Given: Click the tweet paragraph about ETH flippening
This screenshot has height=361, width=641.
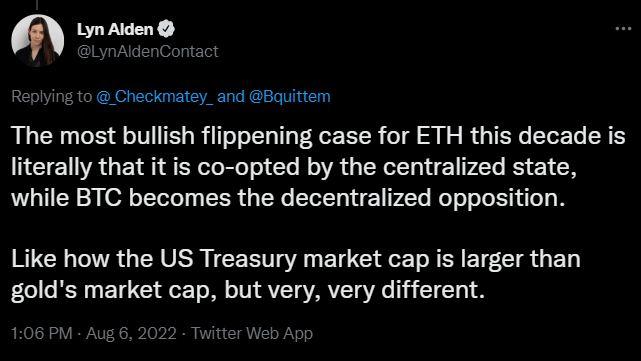Looking at the screenshot, I should pyautogui.click(x=318, y=166).
